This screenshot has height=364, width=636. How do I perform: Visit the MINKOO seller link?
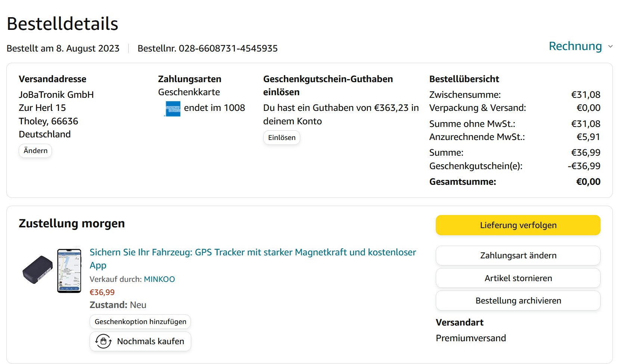tap(159, 279)
